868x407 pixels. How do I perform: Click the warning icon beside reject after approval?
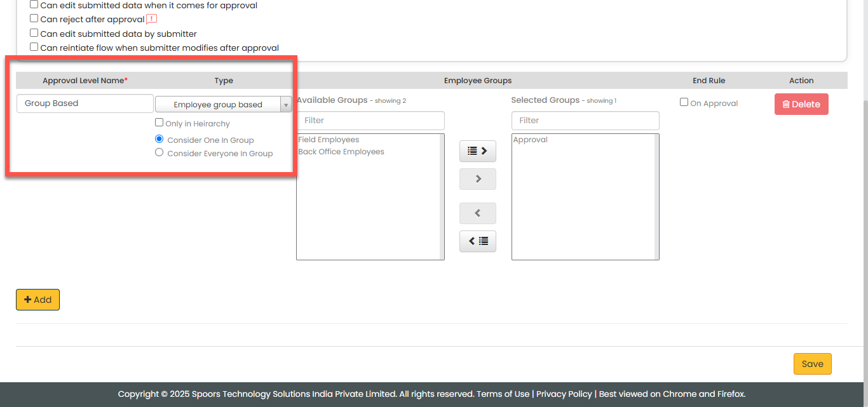(151, 19)
